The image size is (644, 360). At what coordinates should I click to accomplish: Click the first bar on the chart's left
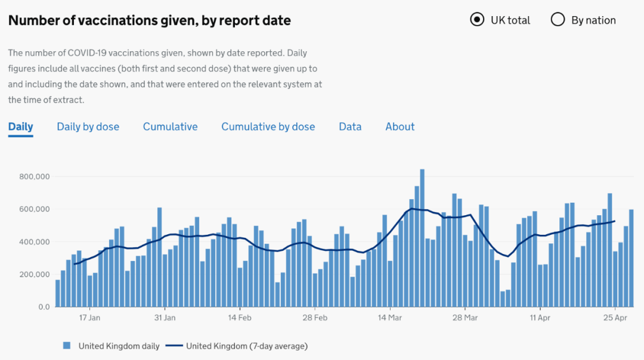click(x=57, y=293)
